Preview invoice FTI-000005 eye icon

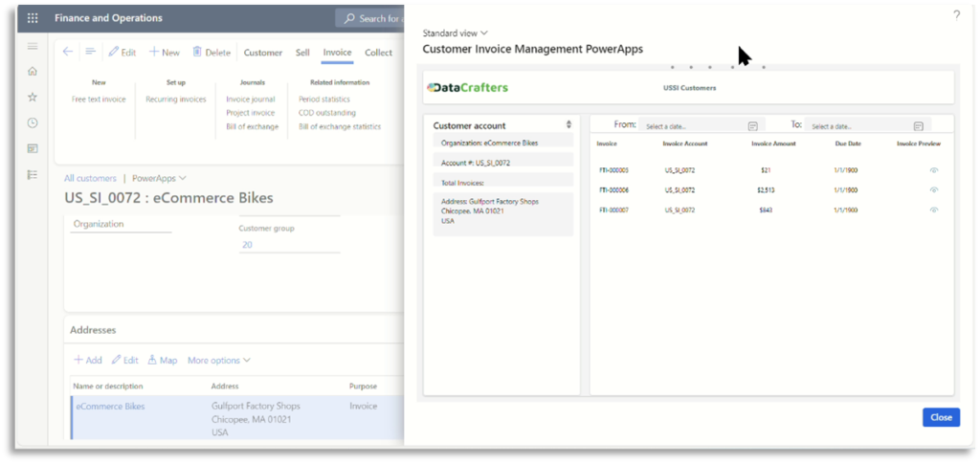pos(934,170)
